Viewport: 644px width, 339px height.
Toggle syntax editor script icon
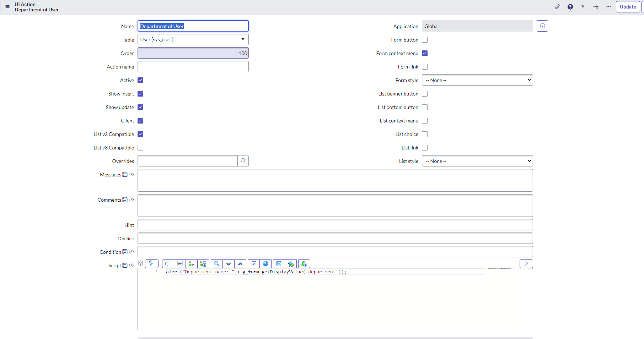151,263
